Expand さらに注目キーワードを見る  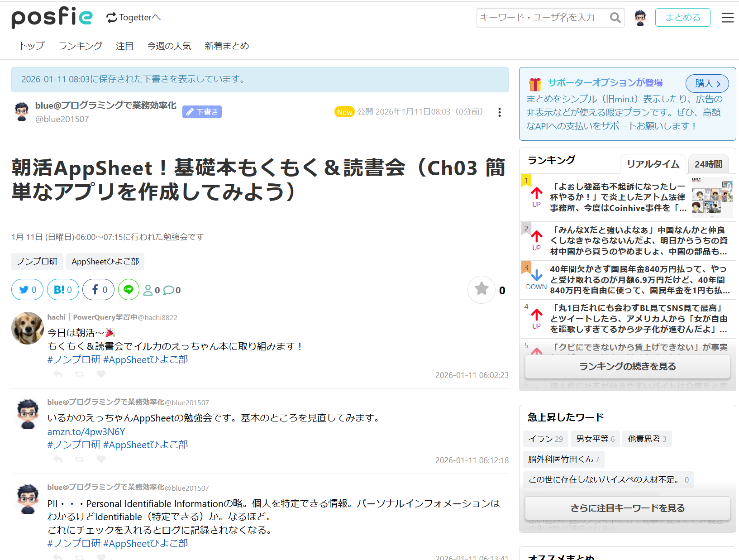tap(627, 508)
